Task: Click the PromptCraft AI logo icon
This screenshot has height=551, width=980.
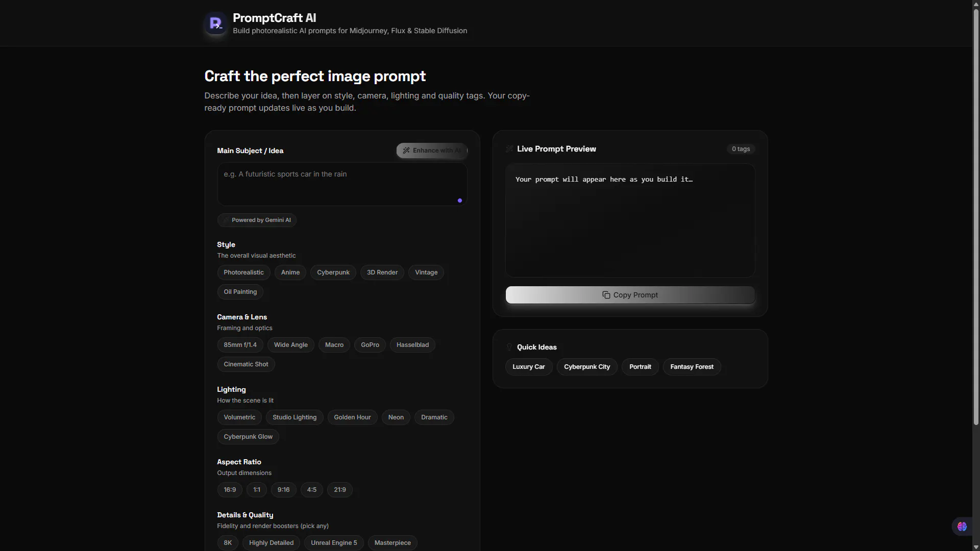Action: (216, 23)
